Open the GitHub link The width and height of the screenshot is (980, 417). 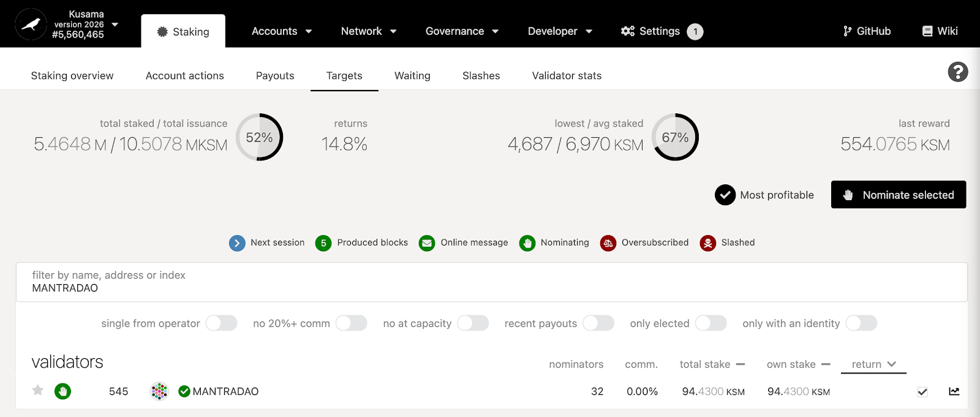867,31
